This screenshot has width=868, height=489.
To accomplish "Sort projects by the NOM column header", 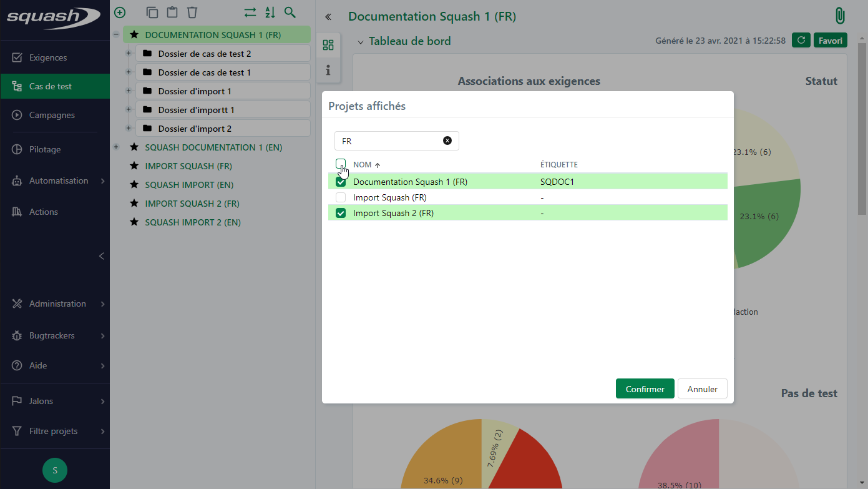I will pos(363,165).
